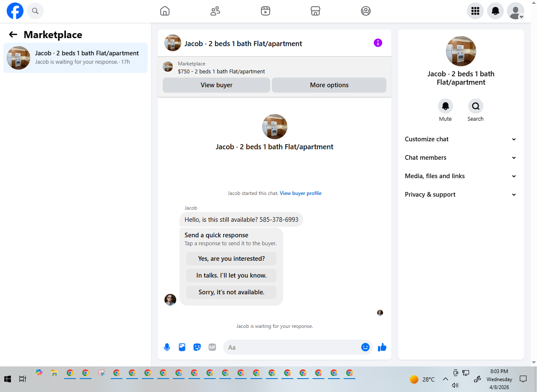This screenshot has width=537, height=392.
Task: Open the Notifications bell icon
Action: tap(495, 11)
